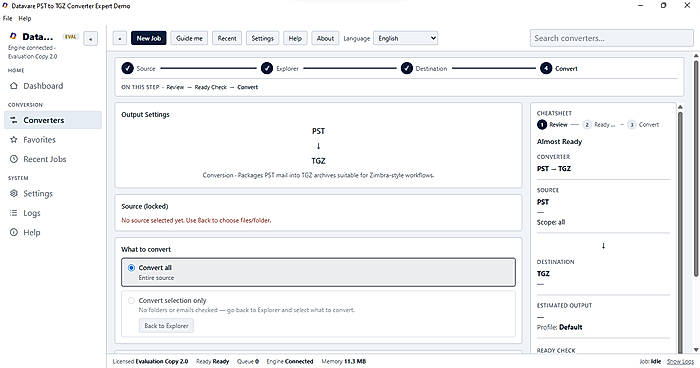Click 'Memory 11.3 MB' in the status bar

pos(343,361)
